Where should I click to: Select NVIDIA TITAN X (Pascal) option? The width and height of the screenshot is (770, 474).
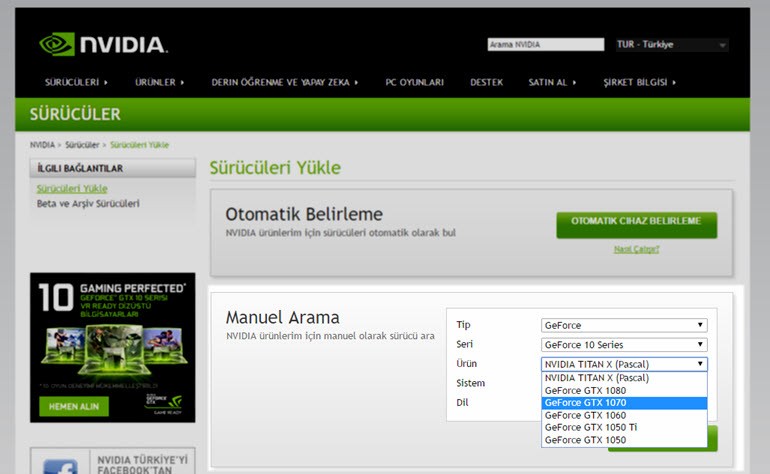click(x=624, y=378)
